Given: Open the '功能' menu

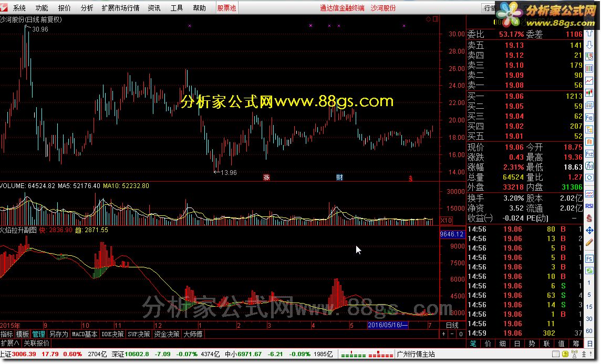Looking at the screenshot, I should tap(42, 8).
